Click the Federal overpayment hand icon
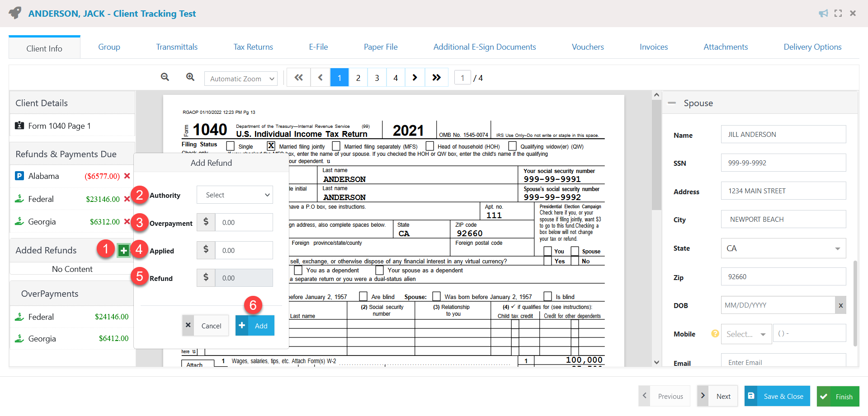Screen dimensions: 868x416 click(x=19, y=317)
